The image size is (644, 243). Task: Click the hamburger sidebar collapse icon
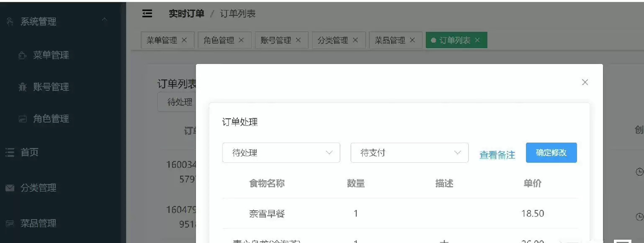pos(147,14)
